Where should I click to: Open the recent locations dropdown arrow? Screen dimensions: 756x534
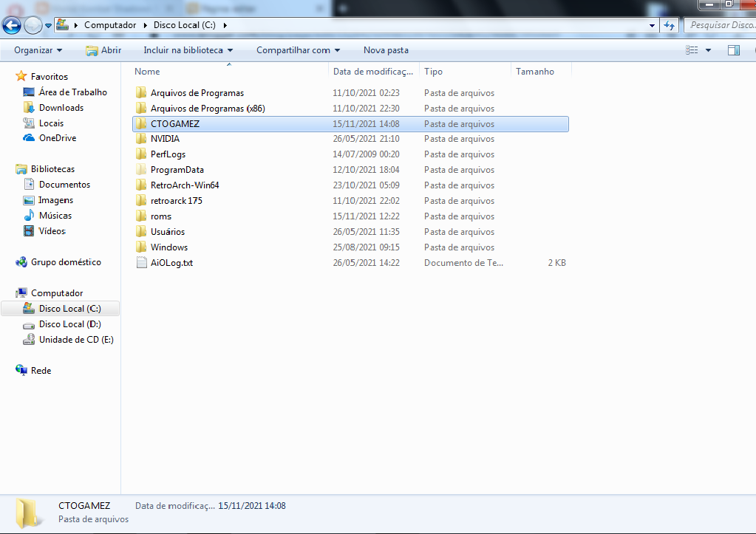click(x=48, y=26)
